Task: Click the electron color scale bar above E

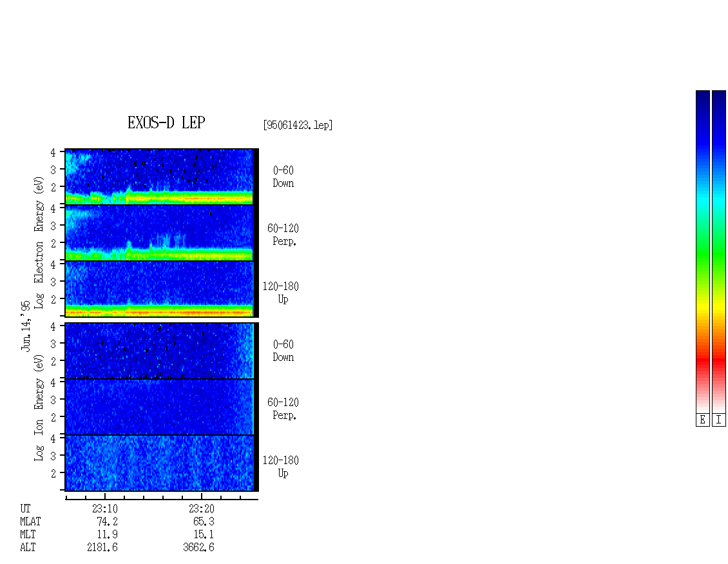Action: [702, 251]
